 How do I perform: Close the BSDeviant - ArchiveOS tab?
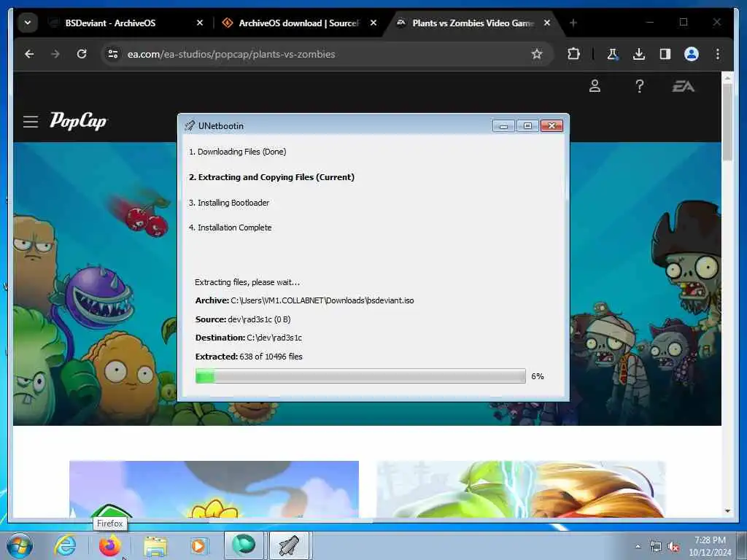tap(200, 23)
